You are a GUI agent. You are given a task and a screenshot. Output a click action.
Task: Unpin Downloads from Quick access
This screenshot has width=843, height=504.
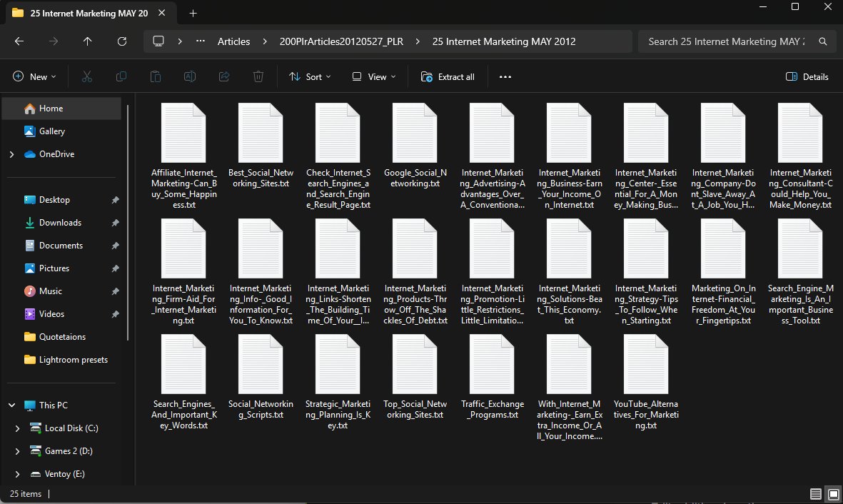[115, 223]
